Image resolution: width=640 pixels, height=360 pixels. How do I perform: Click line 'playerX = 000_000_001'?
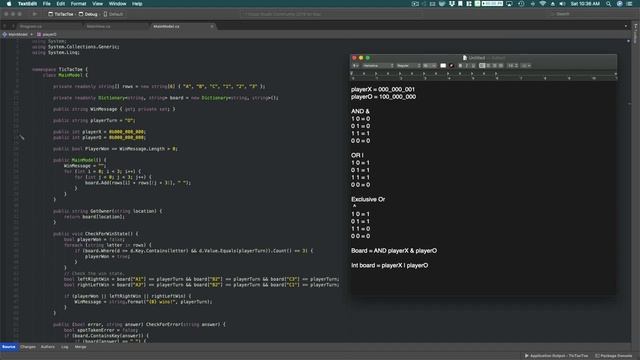tap(382, 89)
